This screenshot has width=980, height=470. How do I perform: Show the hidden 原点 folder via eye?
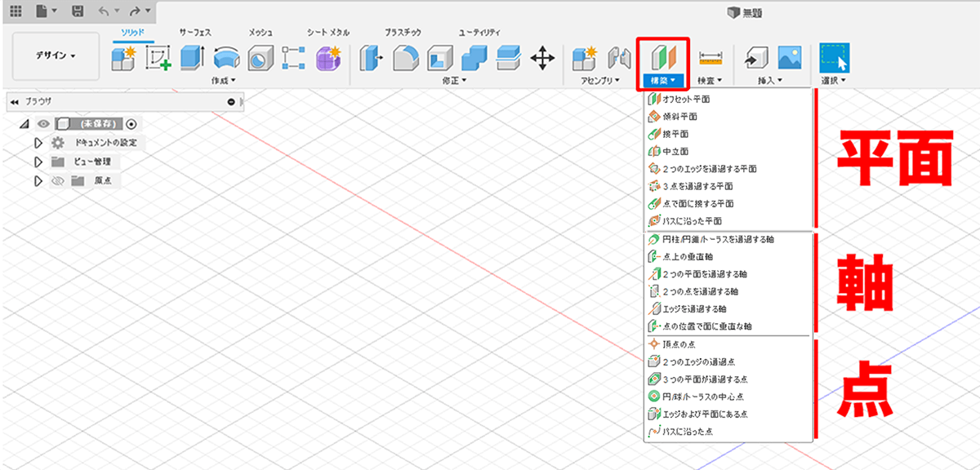pos(57,181)
